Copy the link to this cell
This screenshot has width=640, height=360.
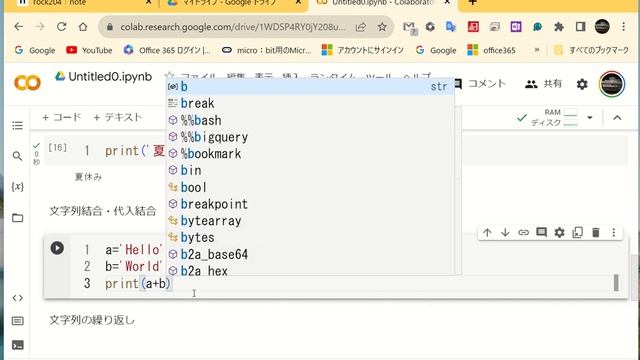[523, 233]
